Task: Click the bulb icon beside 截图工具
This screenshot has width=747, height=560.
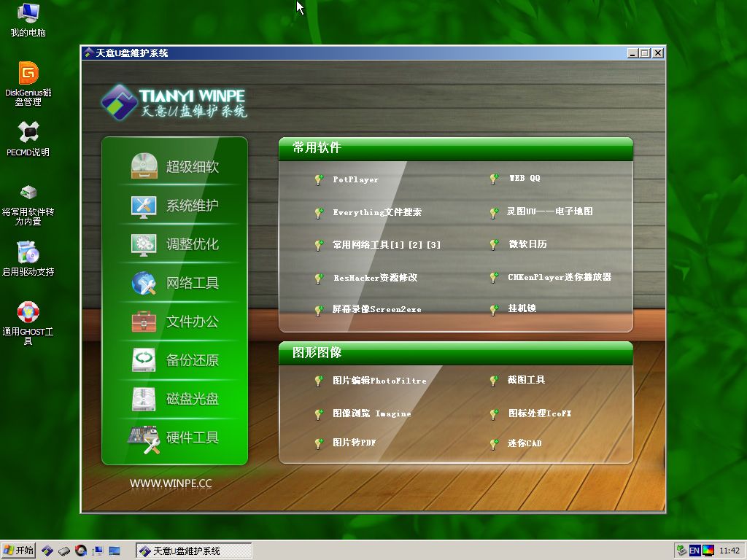Action: coord(494,380)
